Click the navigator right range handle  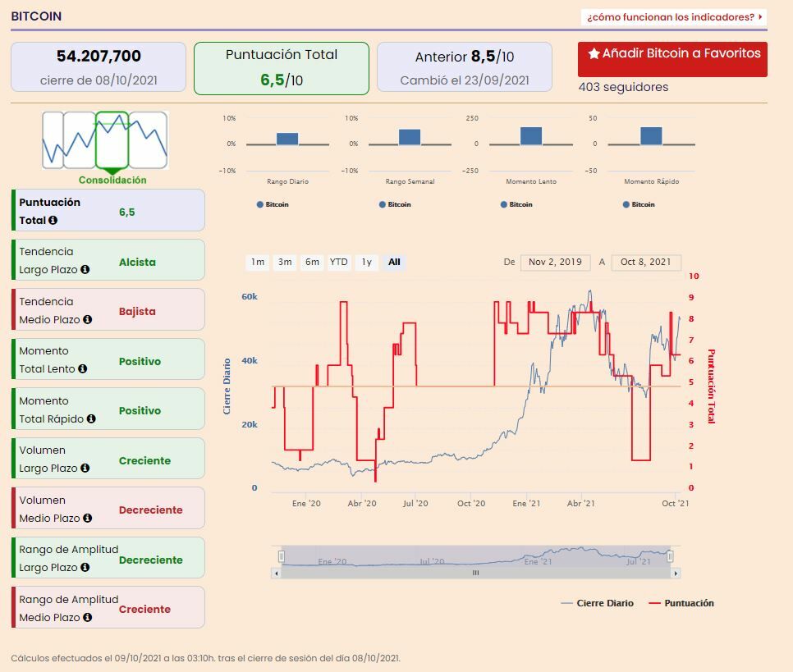coord(670,556)
